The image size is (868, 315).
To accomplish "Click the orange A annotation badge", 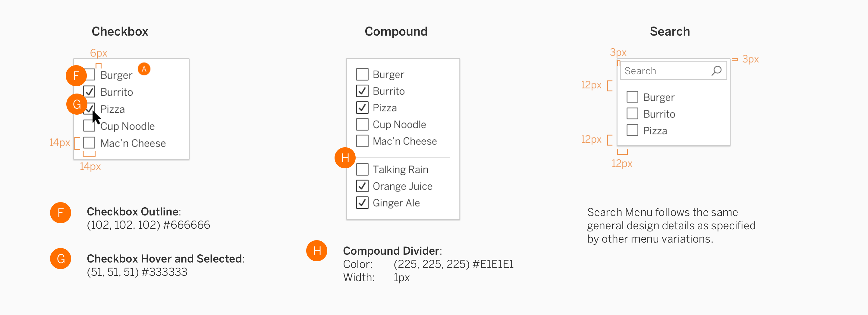I will [144, 68].
